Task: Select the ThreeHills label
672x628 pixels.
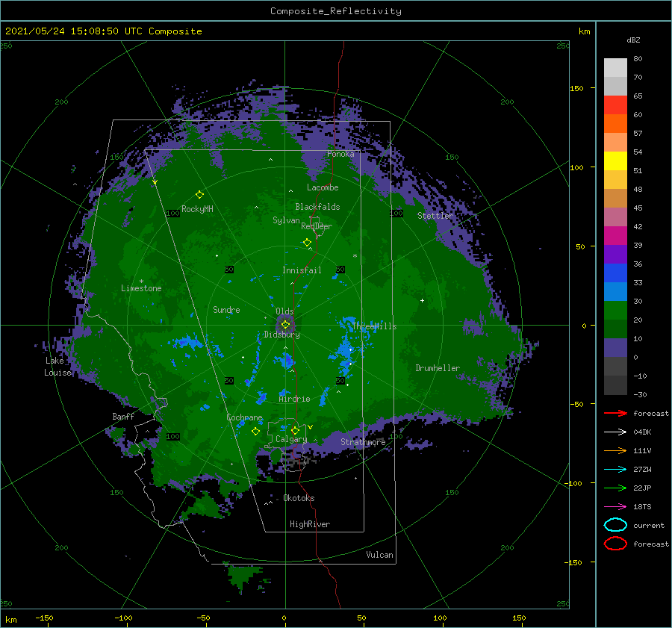Action: [374, 326]
